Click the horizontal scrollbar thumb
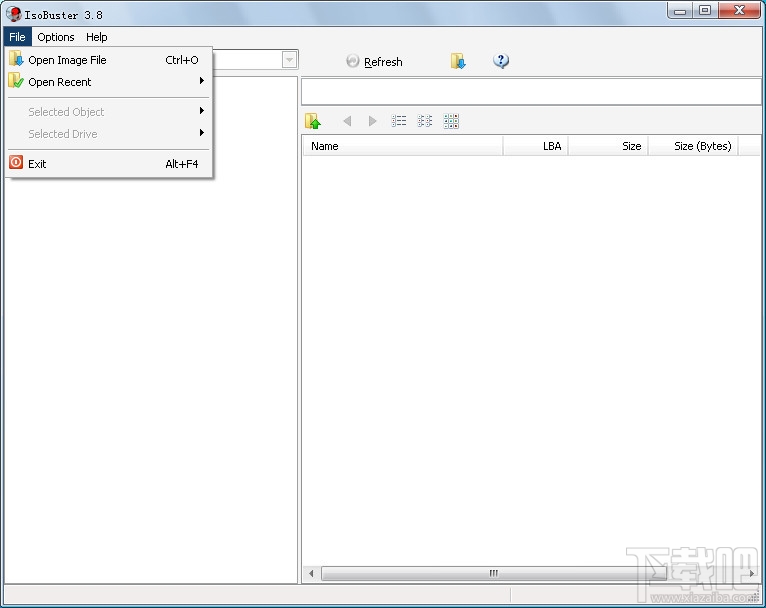Image resolution: width=766 pixels, height=608 pixels. coord(494,573)
